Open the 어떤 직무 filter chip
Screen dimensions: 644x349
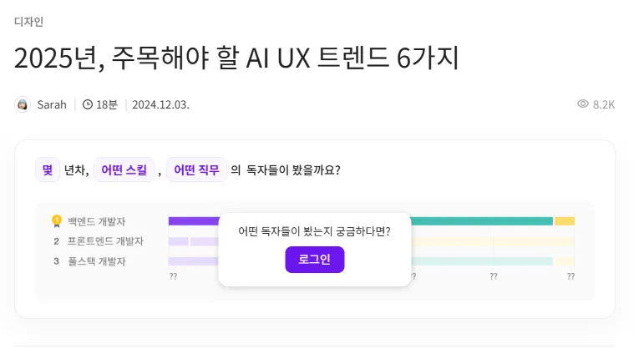click(x=196, y=169)
